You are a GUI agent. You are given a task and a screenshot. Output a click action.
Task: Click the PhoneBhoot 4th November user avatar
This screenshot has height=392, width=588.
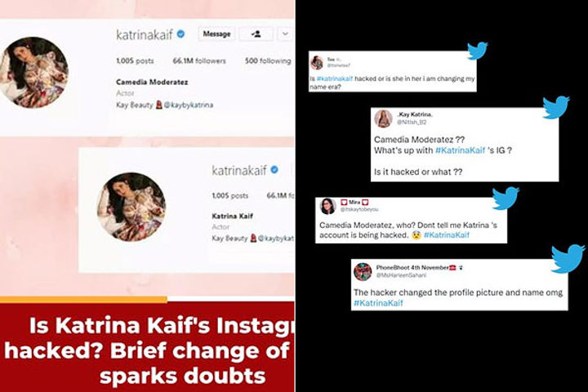363,272
